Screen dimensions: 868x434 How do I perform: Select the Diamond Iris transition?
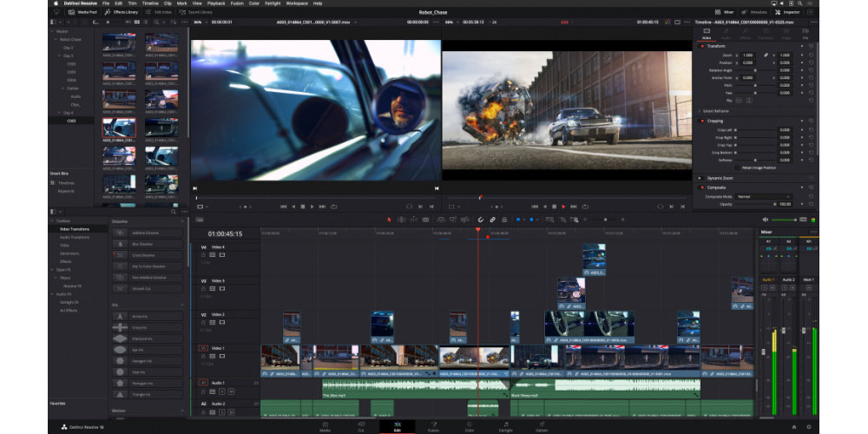tap(148, 339)
